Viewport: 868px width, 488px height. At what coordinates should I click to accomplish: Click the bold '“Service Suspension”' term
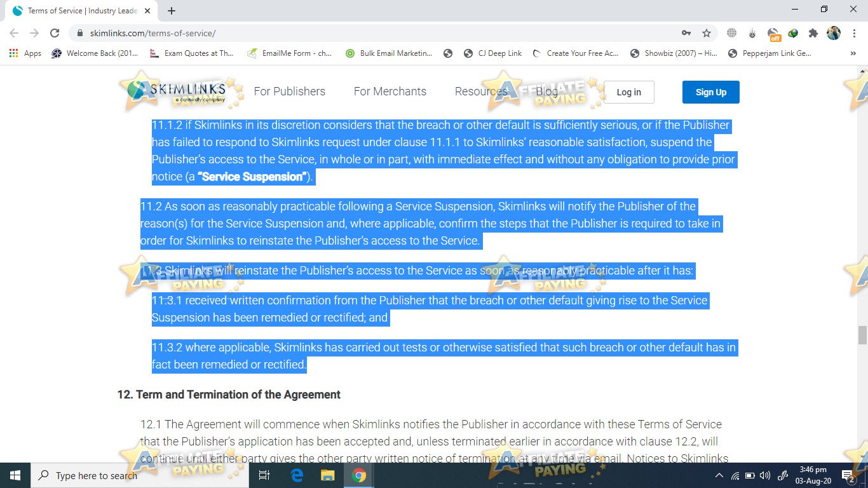(x=252, y=177)
